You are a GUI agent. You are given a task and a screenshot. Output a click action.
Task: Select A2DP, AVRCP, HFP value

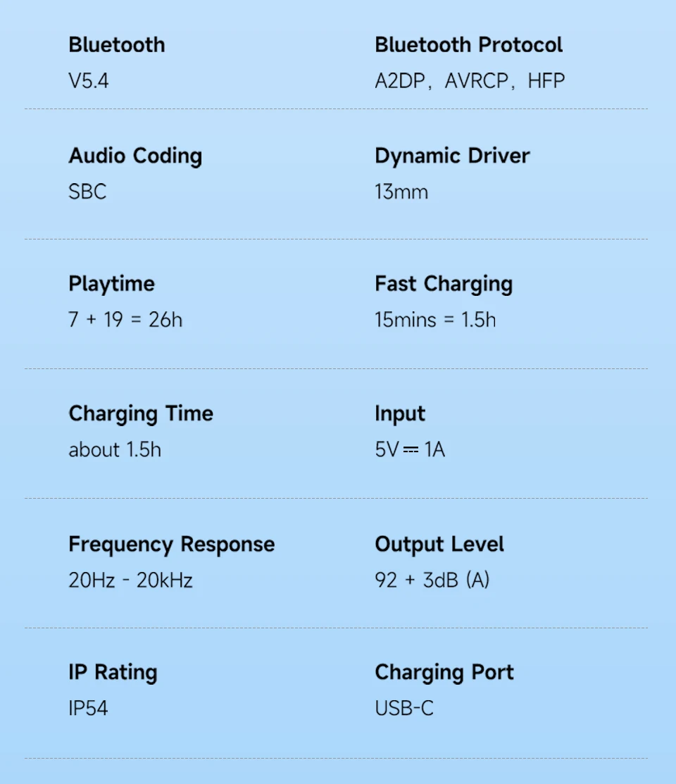point(470,81)
